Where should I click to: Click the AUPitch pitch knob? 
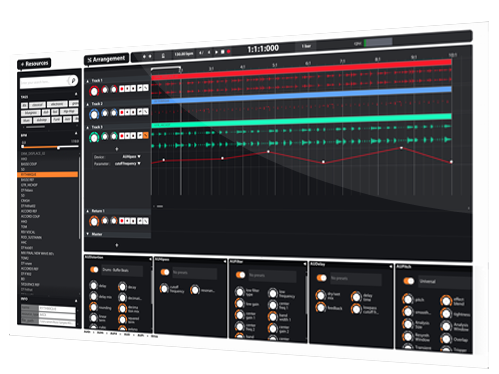(407, 299)
